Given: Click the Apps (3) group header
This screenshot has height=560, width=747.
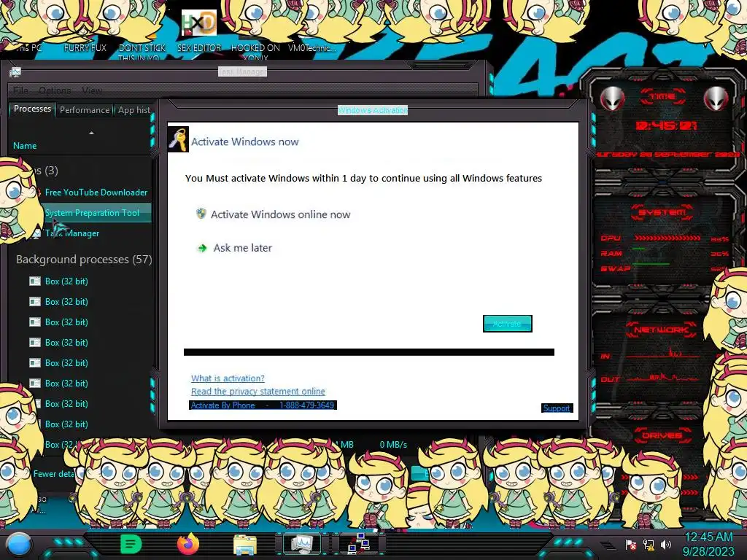Looking at the screenshot, I should coord(45,170).
